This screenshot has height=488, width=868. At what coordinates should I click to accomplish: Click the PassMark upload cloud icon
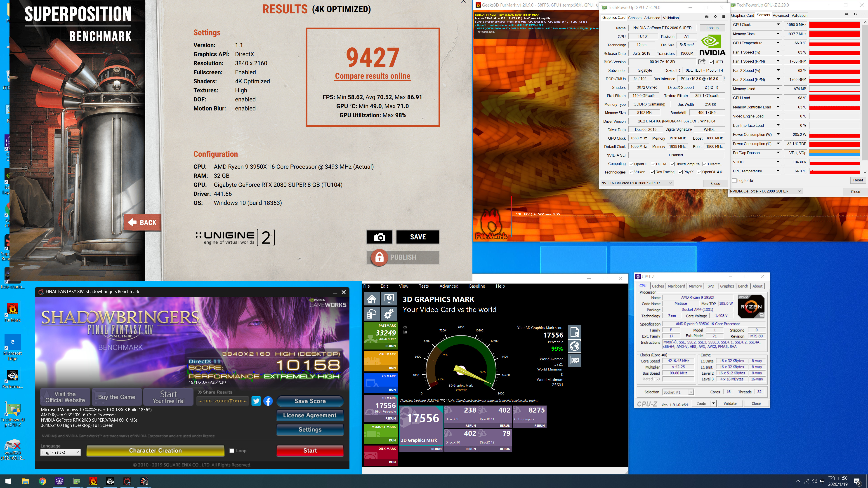(x=372, y=314)
